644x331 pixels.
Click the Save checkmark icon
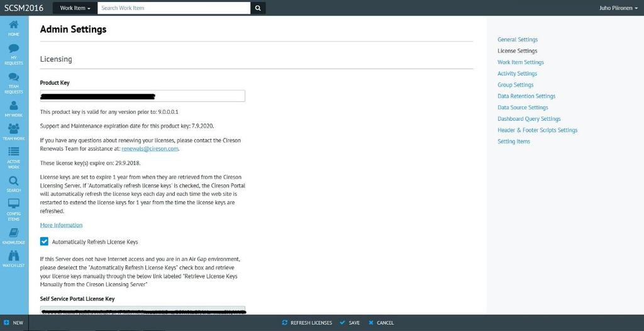(343, 323)
